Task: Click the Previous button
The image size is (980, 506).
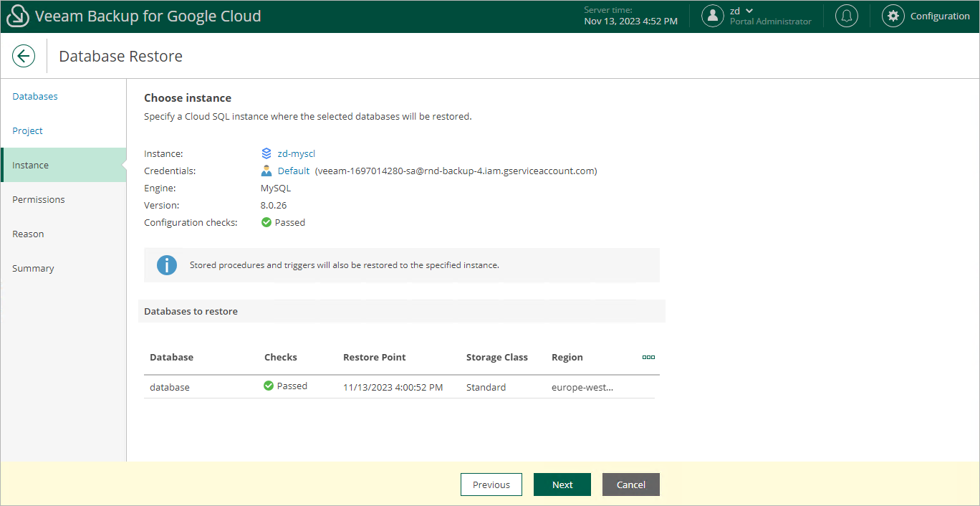Action: tap(491, 484)
